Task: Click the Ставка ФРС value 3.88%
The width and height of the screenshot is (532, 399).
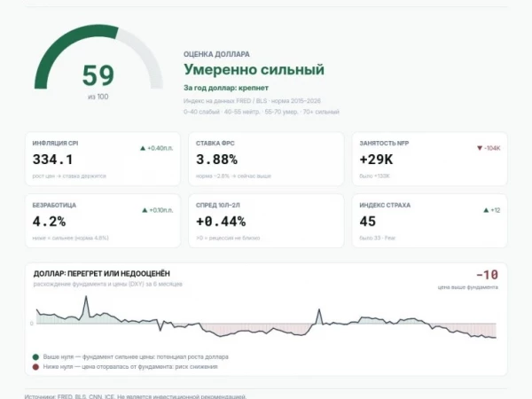Action: 216,160
